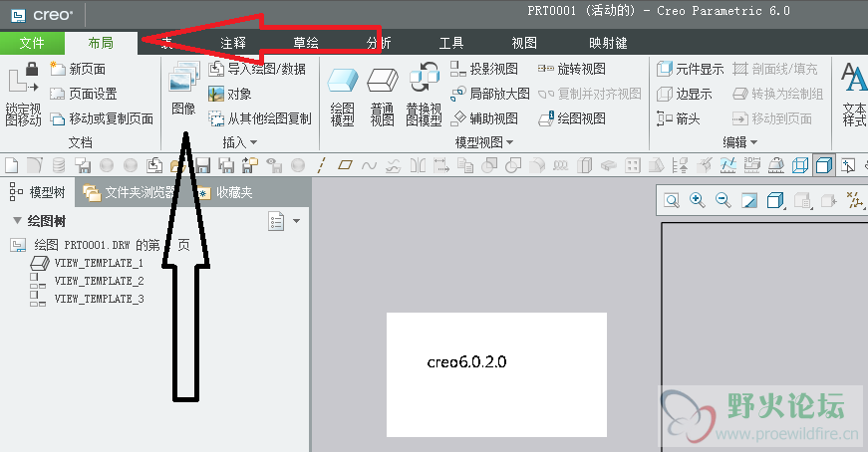Toggle shaded cube display in quick toolbar
The height and width of the screenshot is (452, 868).
(824, 165)
